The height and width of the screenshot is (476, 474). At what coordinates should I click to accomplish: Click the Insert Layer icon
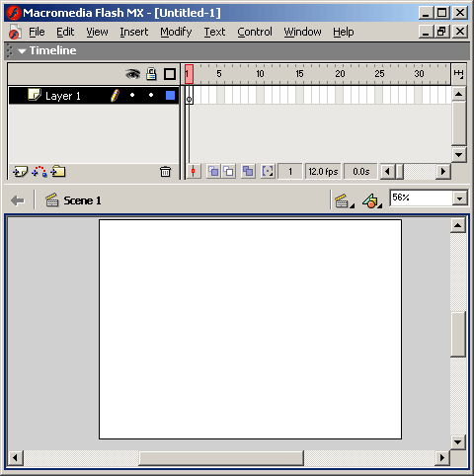click(20, 172)
